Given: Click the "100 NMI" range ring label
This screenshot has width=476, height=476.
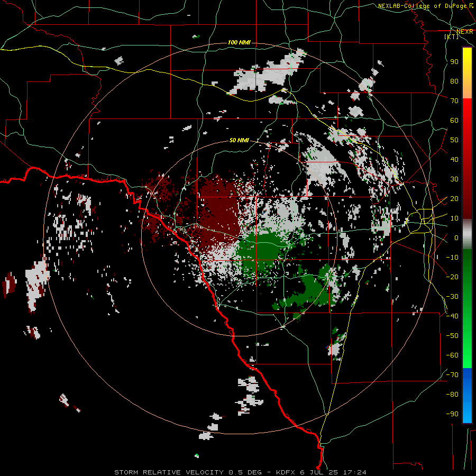Looking at the screenshot, I should click(239, 42).
